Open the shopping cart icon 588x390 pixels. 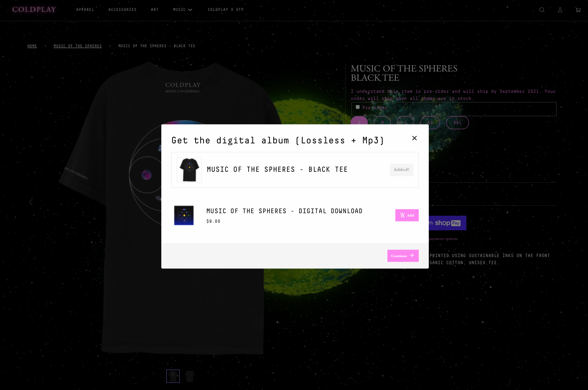578,10
